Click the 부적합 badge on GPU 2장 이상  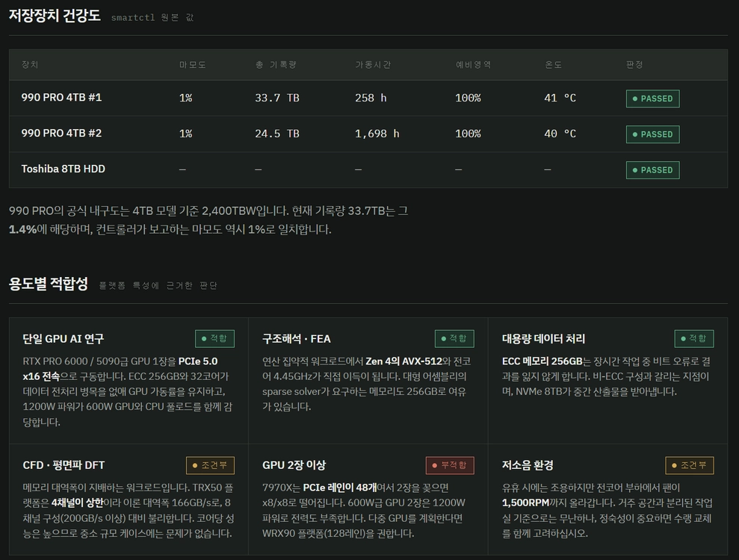point(450,465)
